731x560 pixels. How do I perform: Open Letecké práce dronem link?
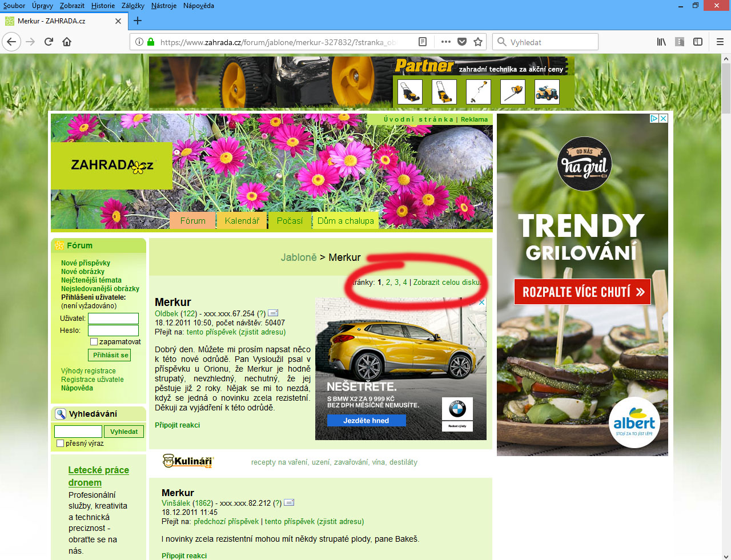coord(98,476)
